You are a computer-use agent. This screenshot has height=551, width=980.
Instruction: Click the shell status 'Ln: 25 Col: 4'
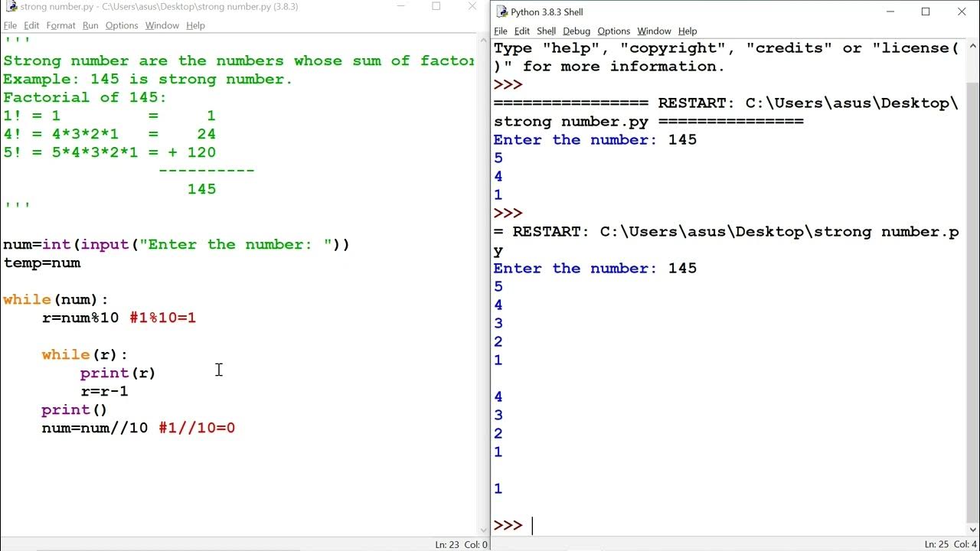[950, 544]
